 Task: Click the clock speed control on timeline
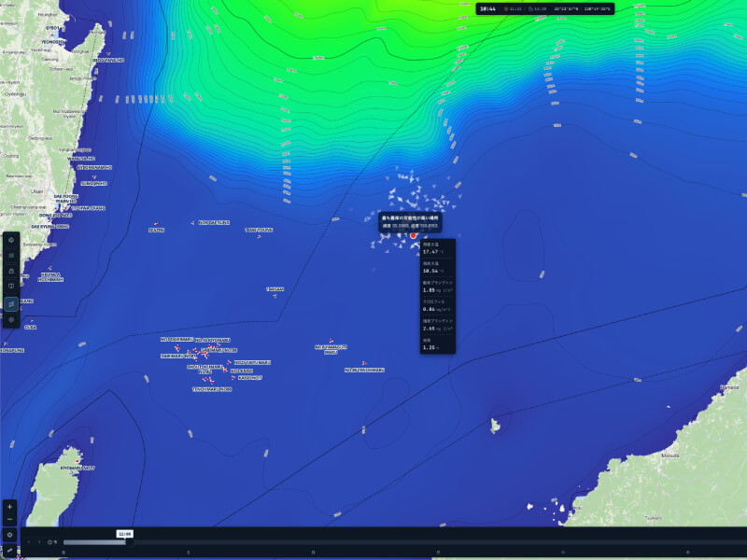point(52,542)
